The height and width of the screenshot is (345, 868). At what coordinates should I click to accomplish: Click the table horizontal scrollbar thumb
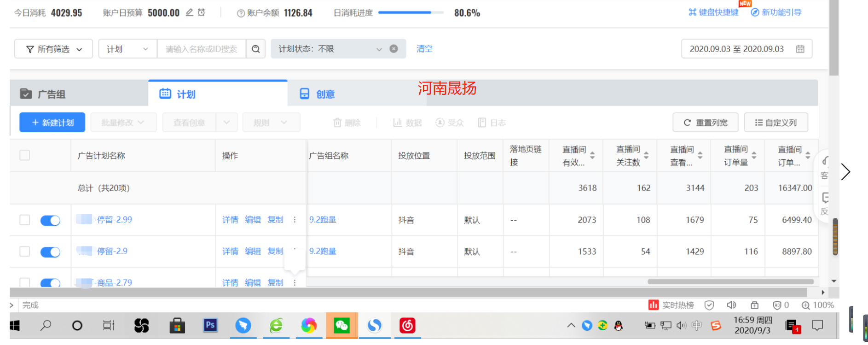click(x=730, y=281)
